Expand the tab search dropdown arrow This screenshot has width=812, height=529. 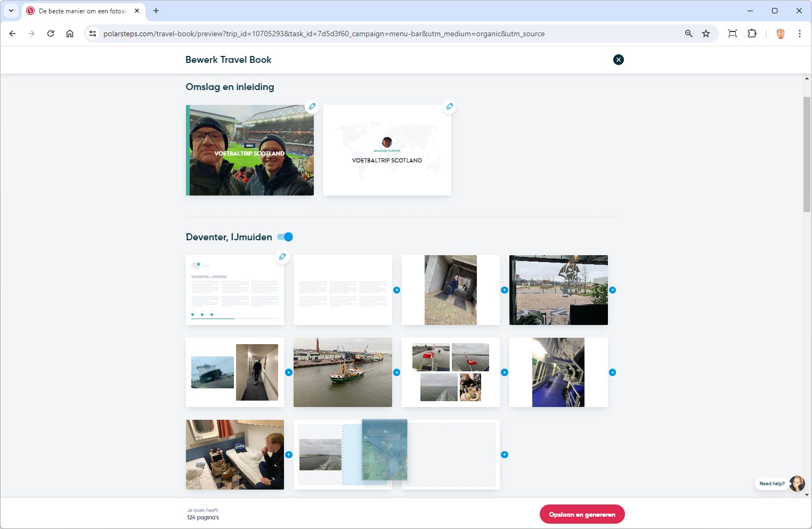tap(11, 11)
